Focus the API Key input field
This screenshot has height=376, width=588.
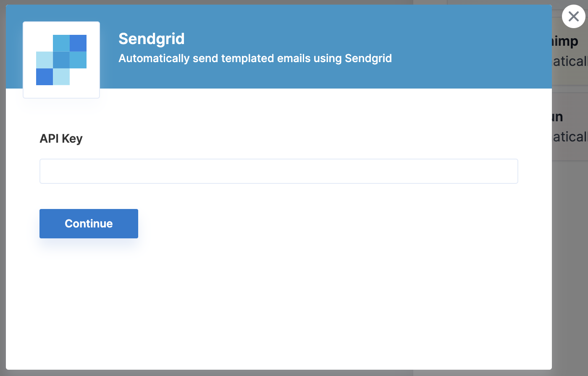click(x=278, y=171)
